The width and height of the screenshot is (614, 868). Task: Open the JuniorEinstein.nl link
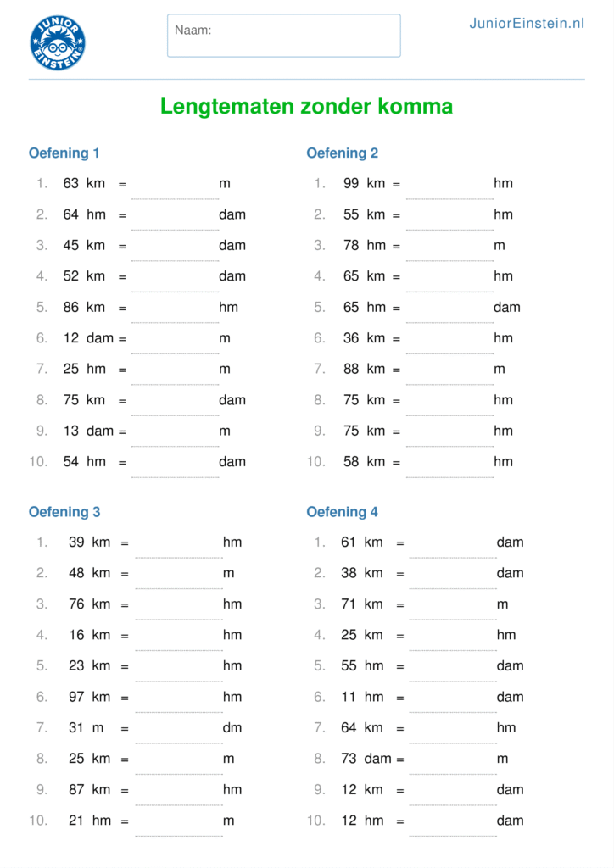tap(527, 24)
